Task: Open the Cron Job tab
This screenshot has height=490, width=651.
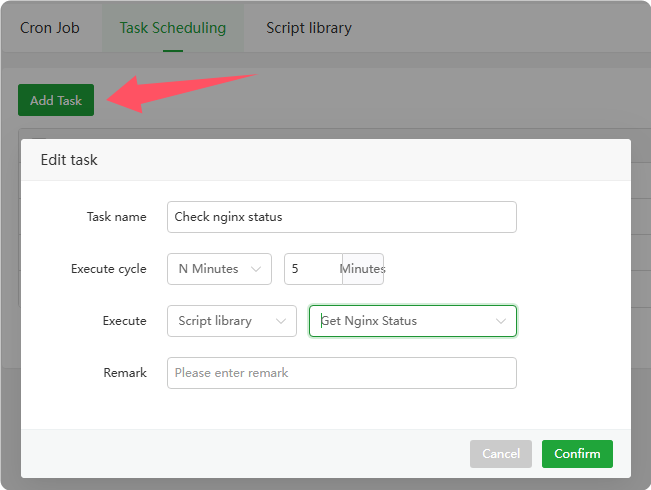Action: coord(49,28)
